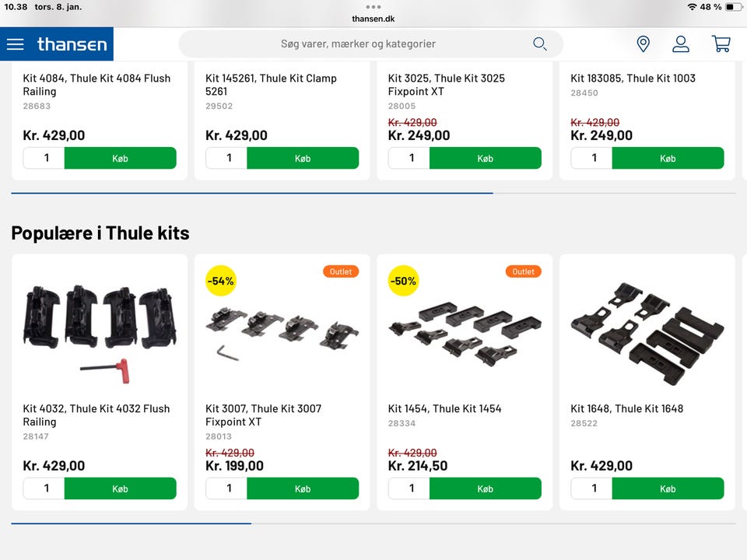Open the hamburger navigation menu
Screen dimensions: 747x560
click(16, 44)
